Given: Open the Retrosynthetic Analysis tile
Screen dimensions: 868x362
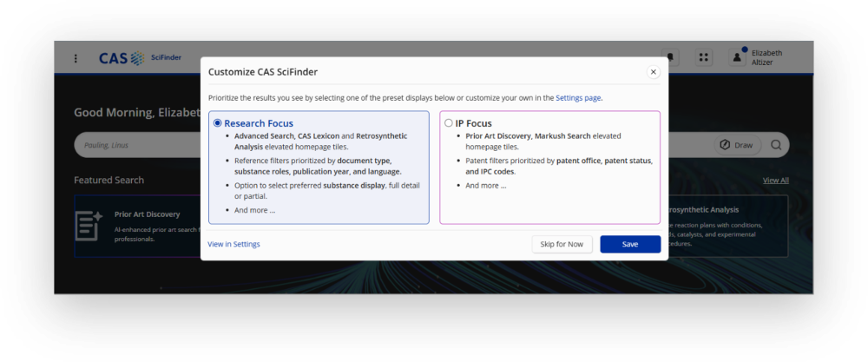Looking at the screenshot, I should coord(728,226).
